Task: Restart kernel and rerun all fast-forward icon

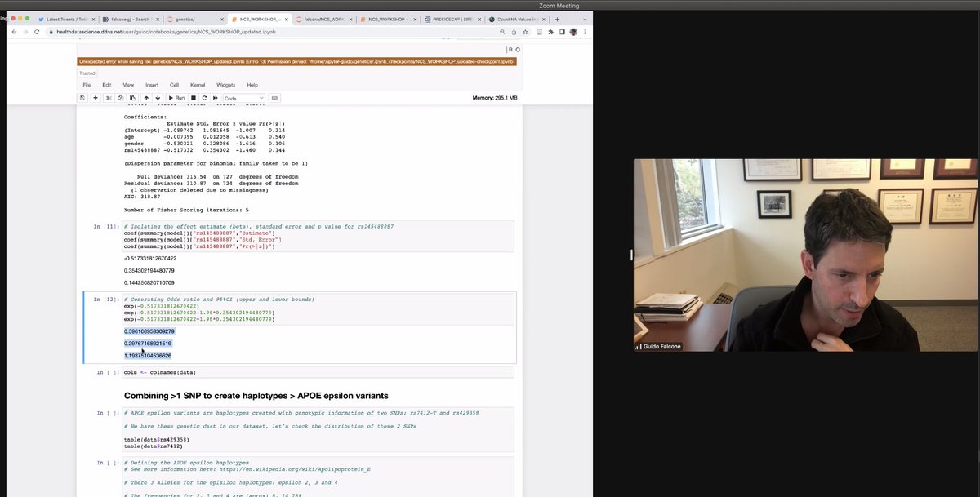Action: pos(216,98)
